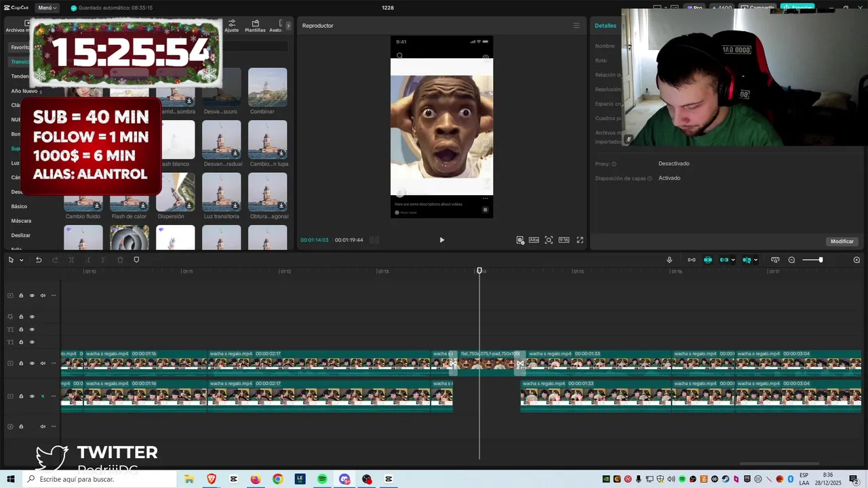Hide the effects track with eye icon

[32, 317]
